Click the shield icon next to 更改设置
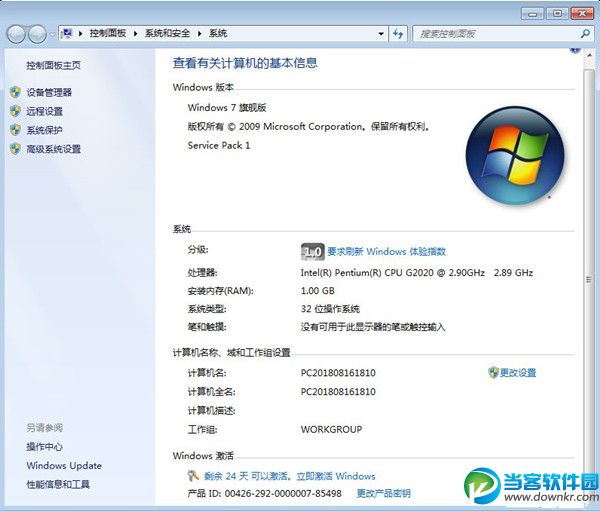 pos(493,372)
